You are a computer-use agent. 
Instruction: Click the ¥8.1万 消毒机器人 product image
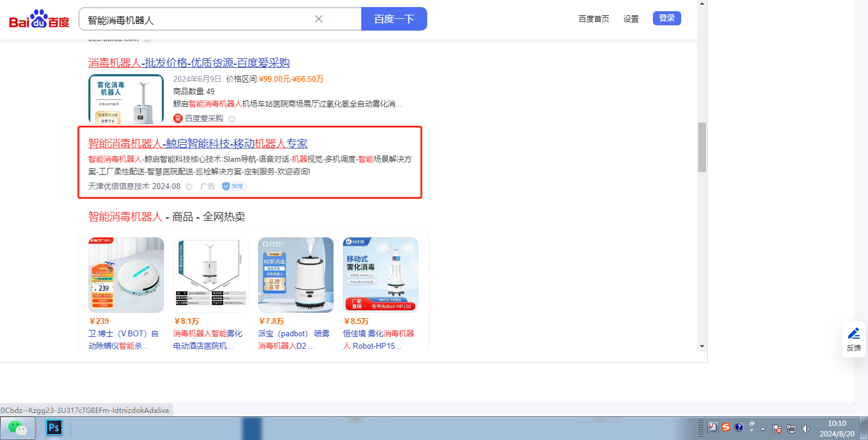[x=211, y=275]
